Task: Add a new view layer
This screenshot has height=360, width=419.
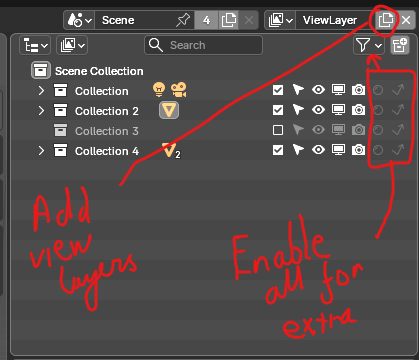Action: click(385, 20)
